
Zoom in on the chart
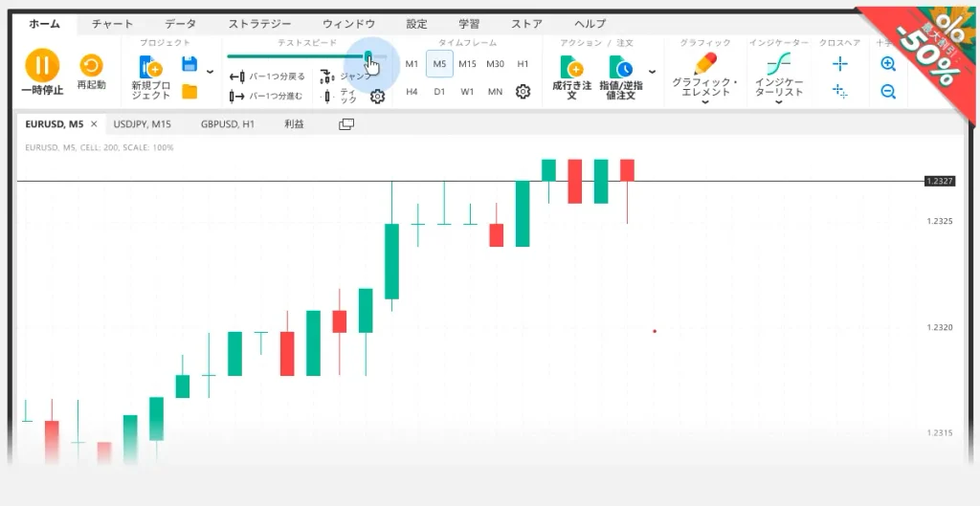pos(888,64)
